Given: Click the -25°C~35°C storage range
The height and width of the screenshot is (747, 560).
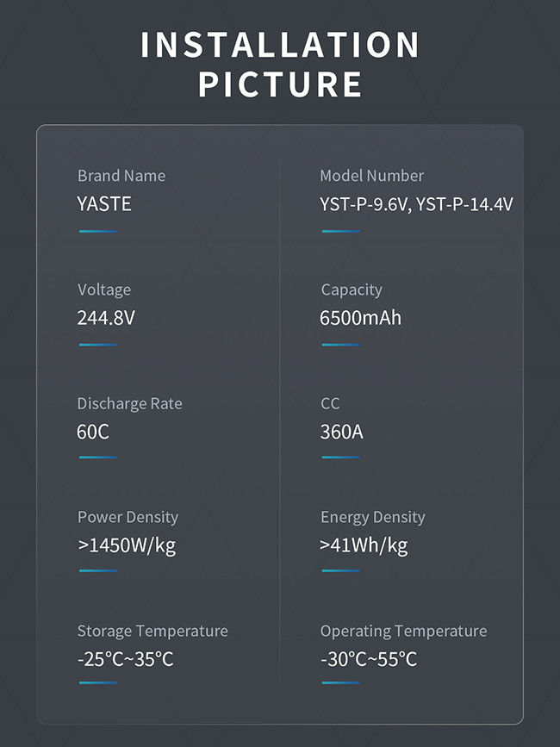Looking at the screenshot, I should click(x=125, y=659).
